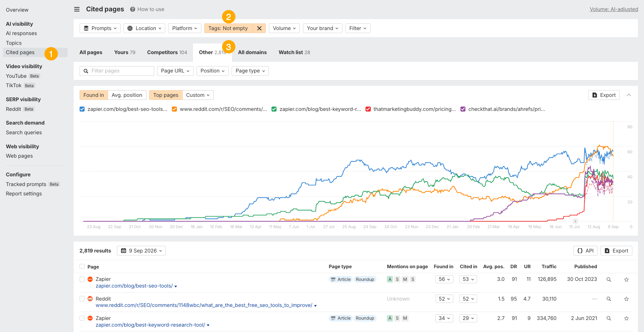Inspect Zapier best-keyword-research-tool row magnifier
The height and width of the screenshot is (332, 644).
tap(609, 318)
